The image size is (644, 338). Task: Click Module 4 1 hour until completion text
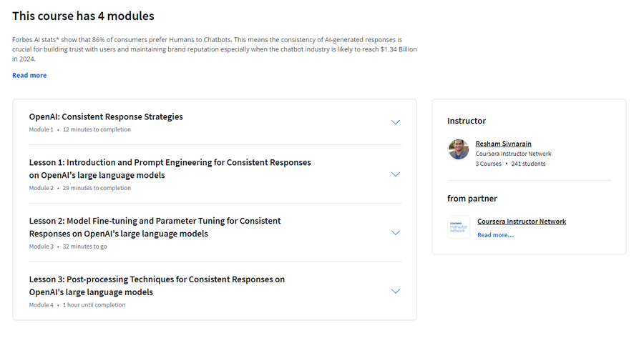(x=77, y=305)
